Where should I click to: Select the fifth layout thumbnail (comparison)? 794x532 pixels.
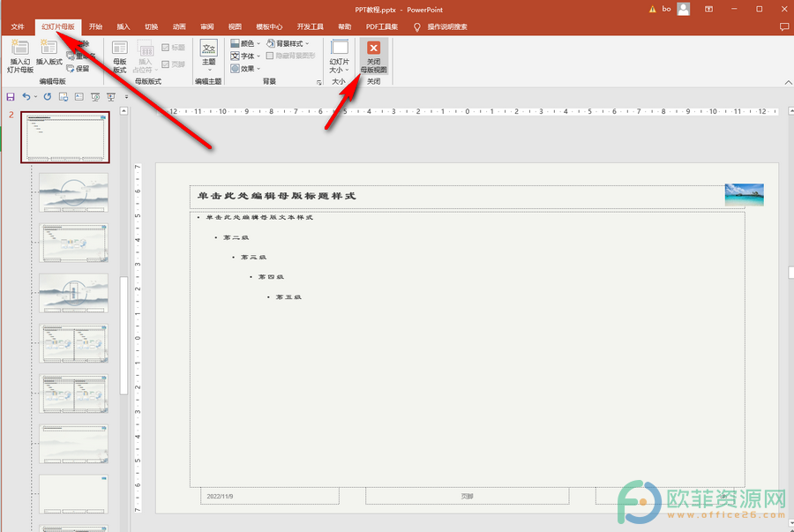73,393
